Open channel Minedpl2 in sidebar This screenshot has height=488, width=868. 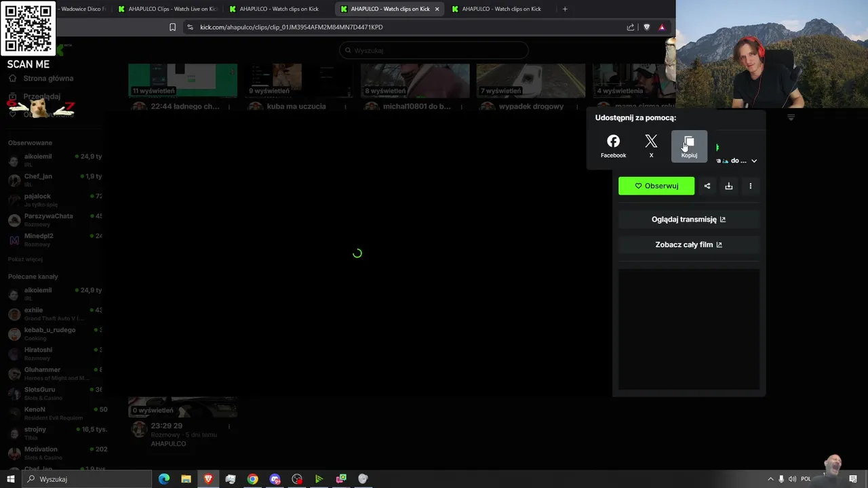point(54,239)
